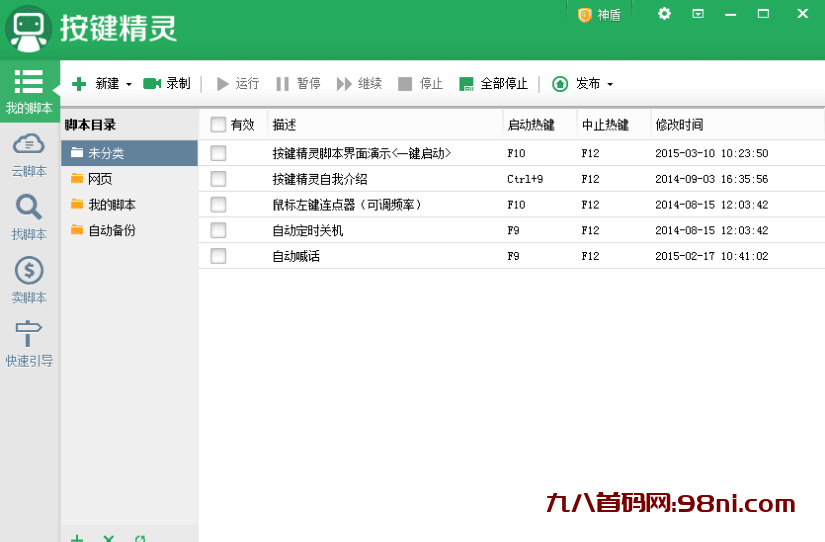The height and width of the screenshot is (542, 825).
Task: Open the 神盾 shield feature
Action: pyautogui.click(x=599, y=15)
